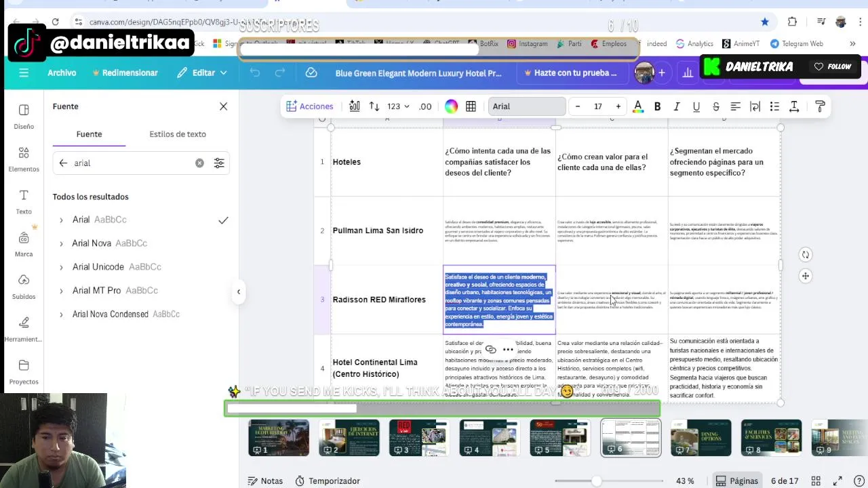Open the Proyectos sidebar panel
This screenshot has height=488, width=868.
[24, 372]
